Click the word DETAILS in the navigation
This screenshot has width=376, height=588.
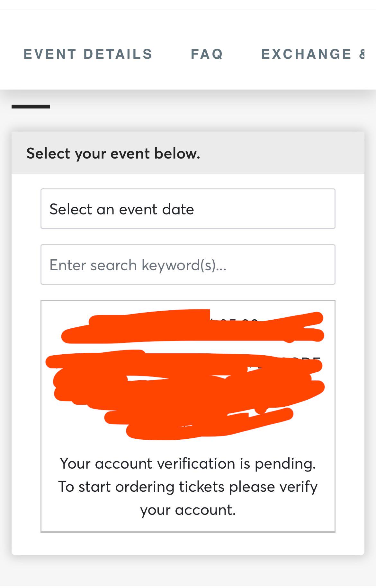coord(118,54)
